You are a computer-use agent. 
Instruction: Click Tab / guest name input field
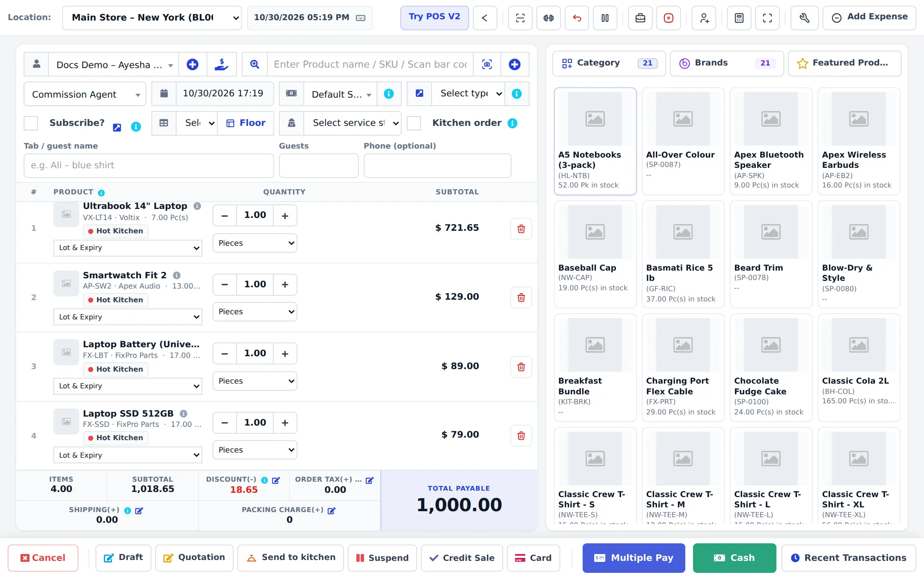click(x=148, y=166)
